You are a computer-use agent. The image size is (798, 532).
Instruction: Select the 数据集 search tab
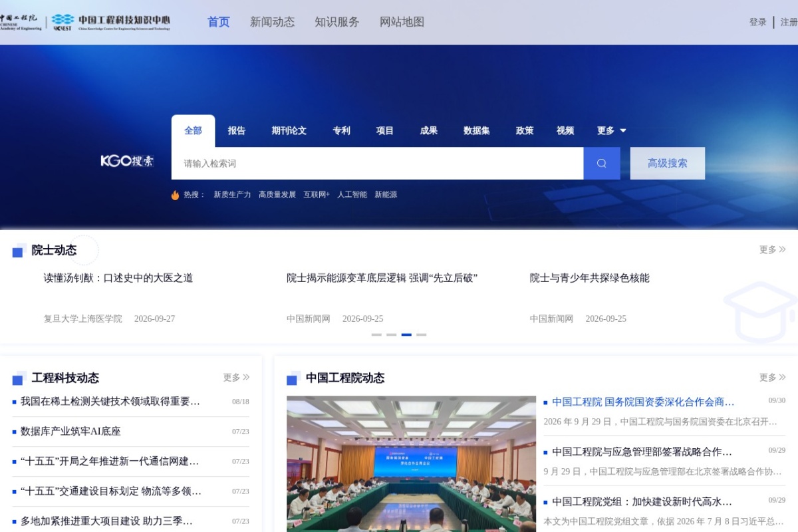[477, 130]
